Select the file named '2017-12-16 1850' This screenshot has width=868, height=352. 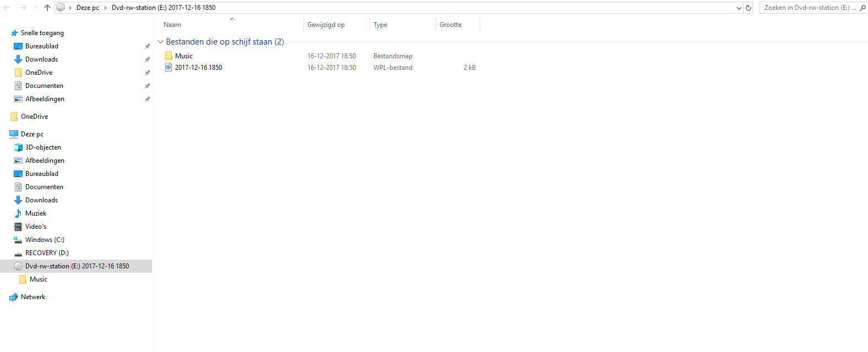[199, 68]
